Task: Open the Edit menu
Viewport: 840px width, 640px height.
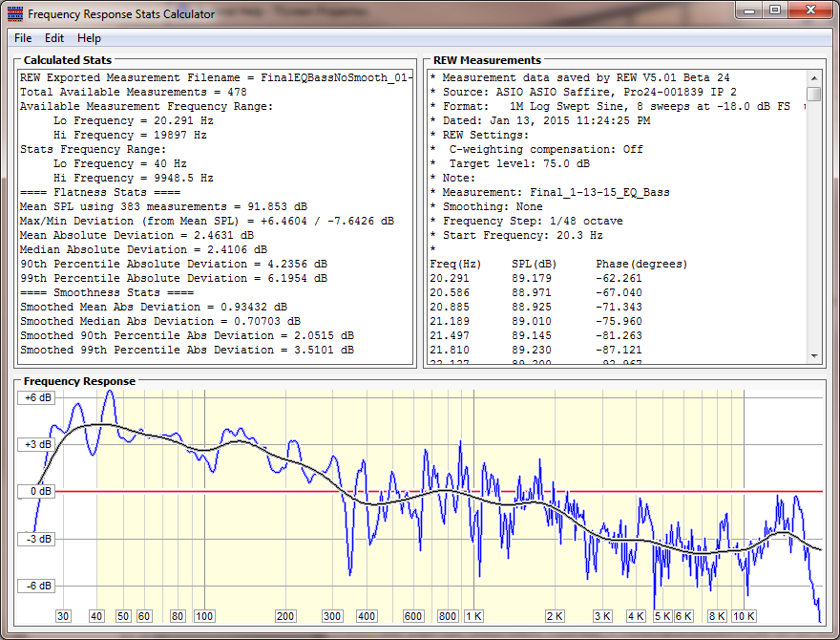Action: coord(54,38)
